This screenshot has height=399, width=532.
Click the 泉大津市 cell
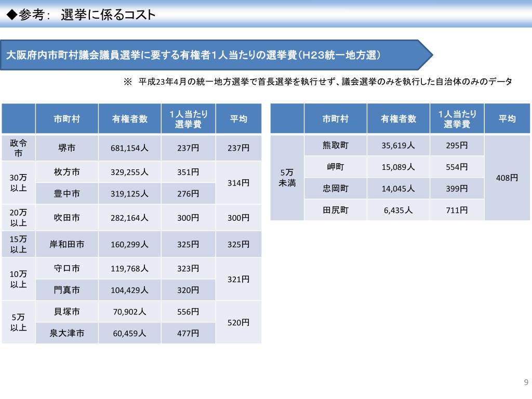click(x=67, y=333)
